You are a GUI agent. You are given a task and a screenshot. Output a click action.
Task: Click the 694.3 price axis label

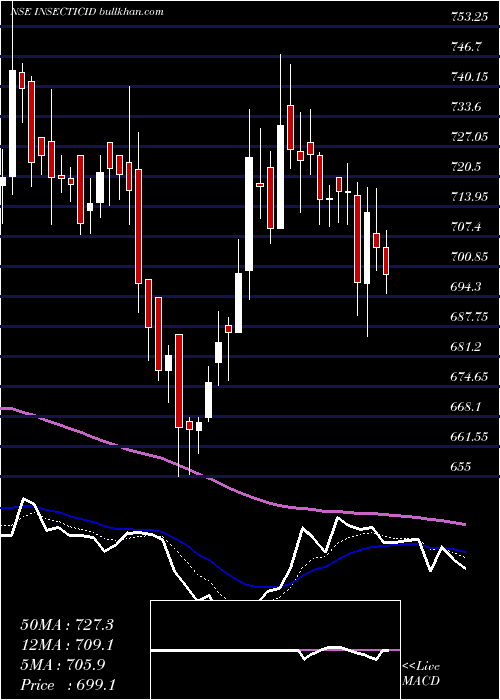click(x=466, y=286)
